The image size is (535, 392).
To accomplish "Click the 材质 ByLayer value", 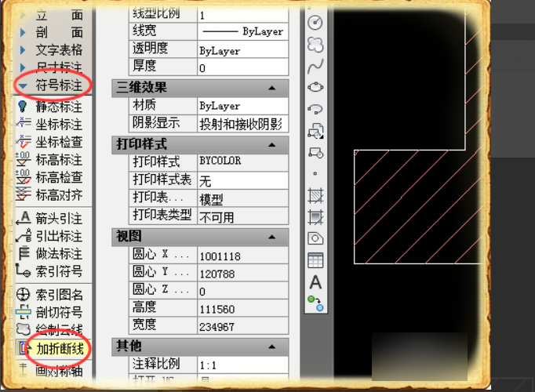I will click(243, 106).
